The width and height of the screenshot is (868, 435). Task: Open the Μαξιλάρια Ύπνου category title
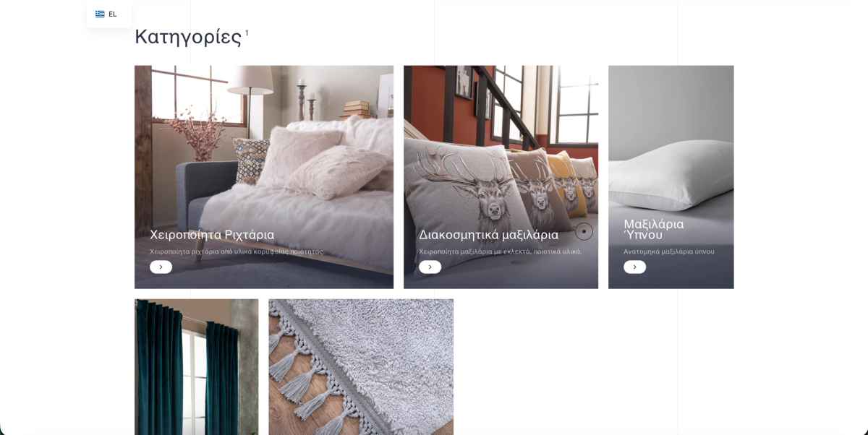[654, 229]
